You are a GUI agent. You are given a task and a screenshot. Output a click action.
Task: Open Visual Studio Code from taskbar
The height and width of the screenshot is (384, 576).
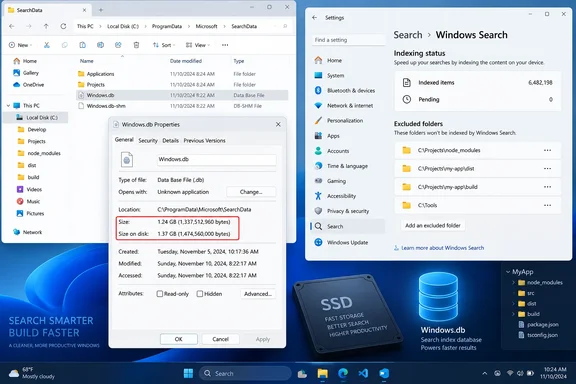363,373
